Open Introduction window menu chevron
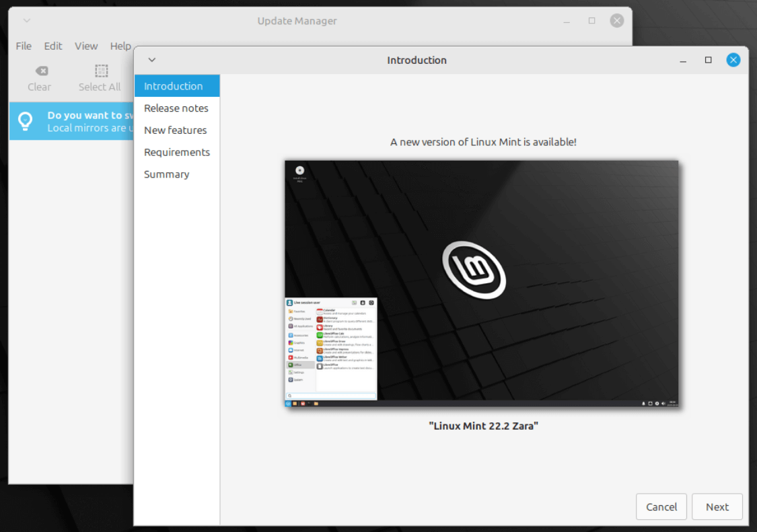 (x=152, y=60)
